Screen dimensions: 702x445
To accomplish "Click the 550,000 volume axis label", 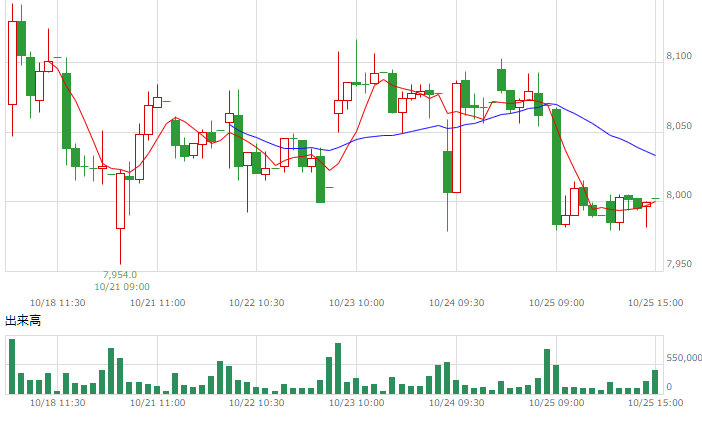I will pyautogui.click(x=684, y=358).
